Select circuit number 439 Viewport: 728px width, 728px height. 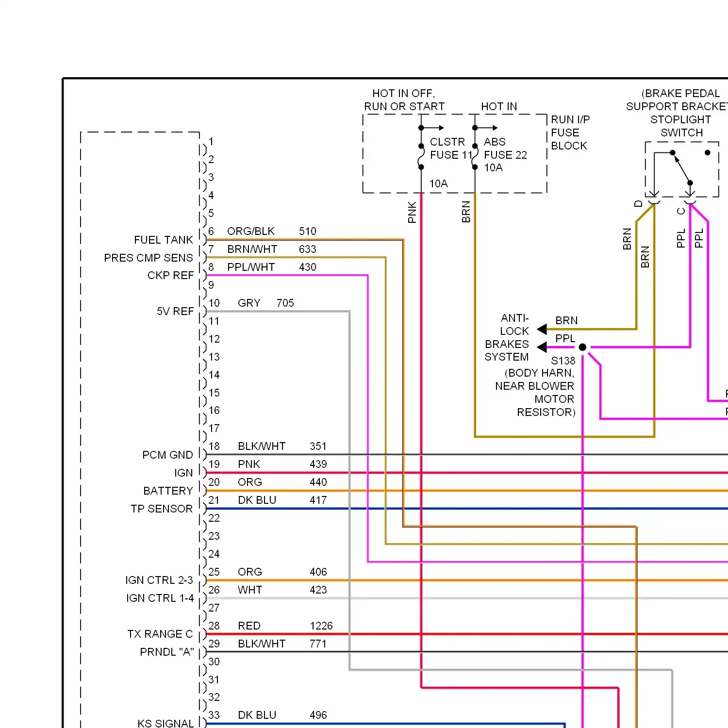[x=318, y=464]
